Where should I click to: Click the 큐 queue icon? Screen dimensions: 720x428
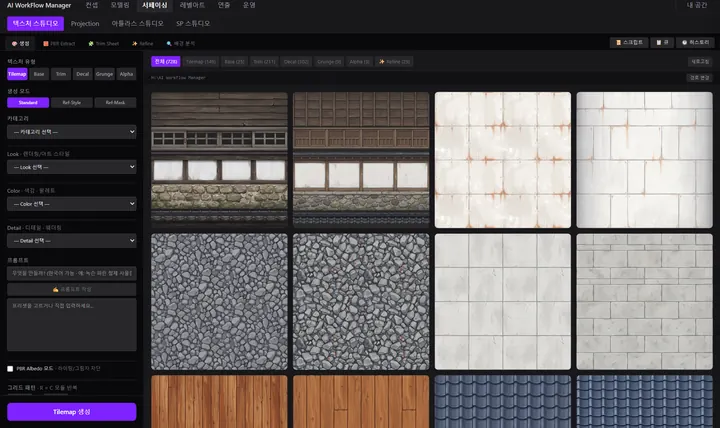tap(658, 42)
